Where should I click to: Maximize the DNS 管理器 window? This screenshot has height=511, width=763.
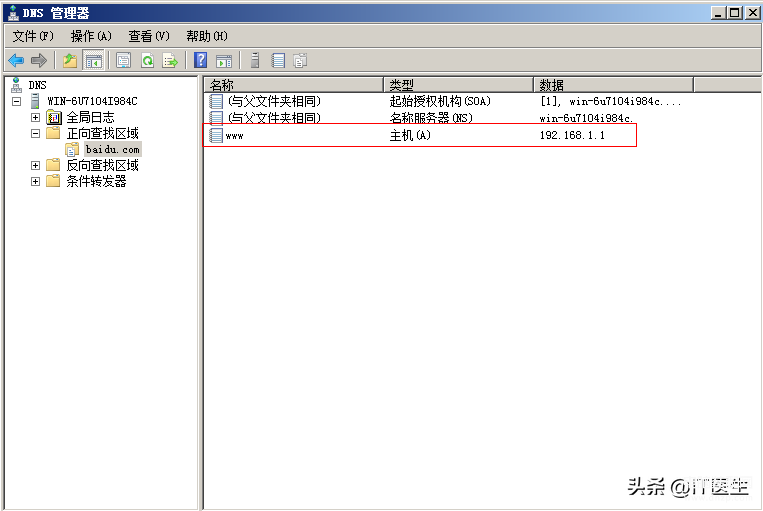(x=735, y=13)
